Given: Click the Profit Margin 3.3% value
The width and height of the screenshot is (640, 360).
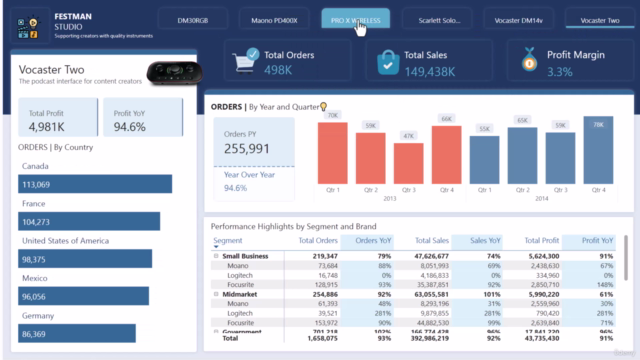Looking at the screenshot, I should 560,72.
